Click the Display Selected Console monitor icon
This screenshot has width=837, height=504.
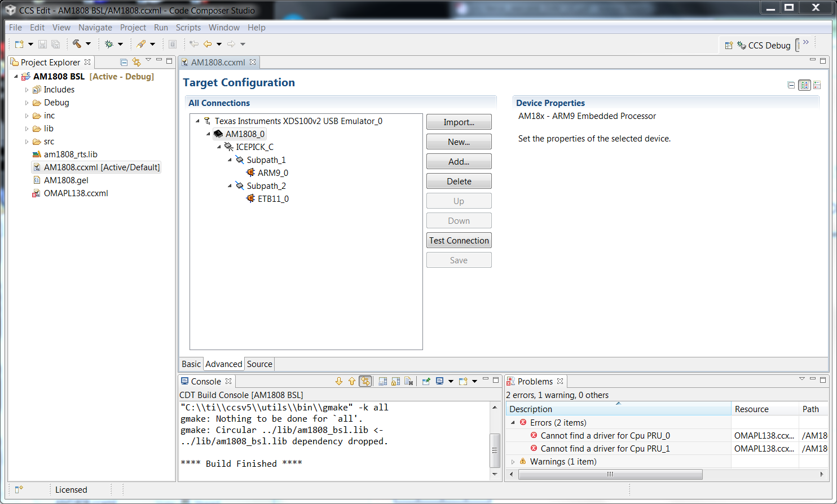[x=440, y=381]
